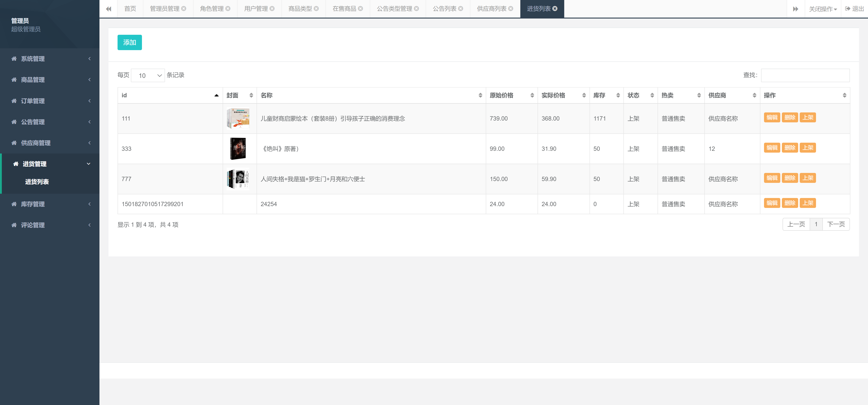Switch to the 在售商品 tab
The height and width of the screenshot is (405, 868).
(344, 8)
